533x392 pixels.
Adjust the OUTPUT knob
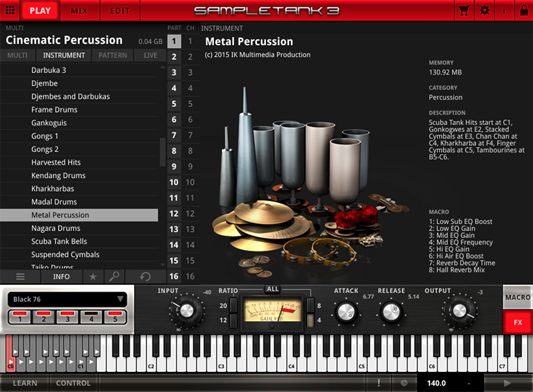(x=460, y=310)
